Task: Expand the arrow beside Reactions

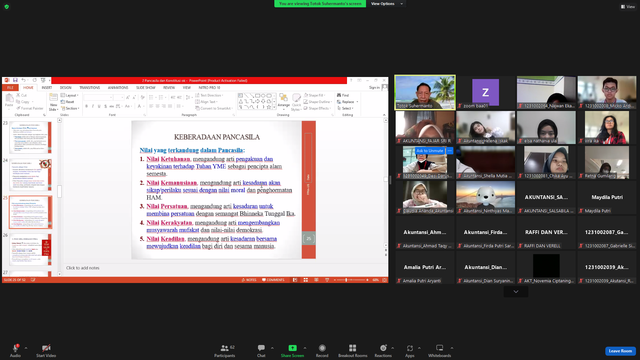Action: (x=393, y=348)
